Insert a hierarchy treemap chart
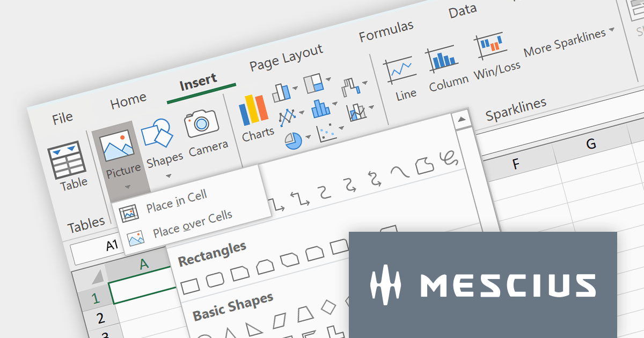644x338 pixels. 313,84
